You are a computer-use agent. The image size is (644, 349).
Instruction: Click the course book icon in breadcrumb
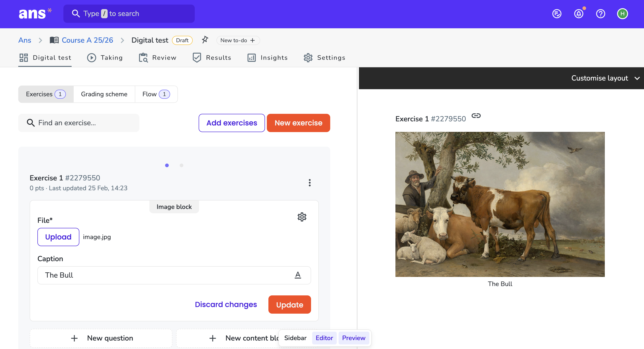[x=54, y=40]
